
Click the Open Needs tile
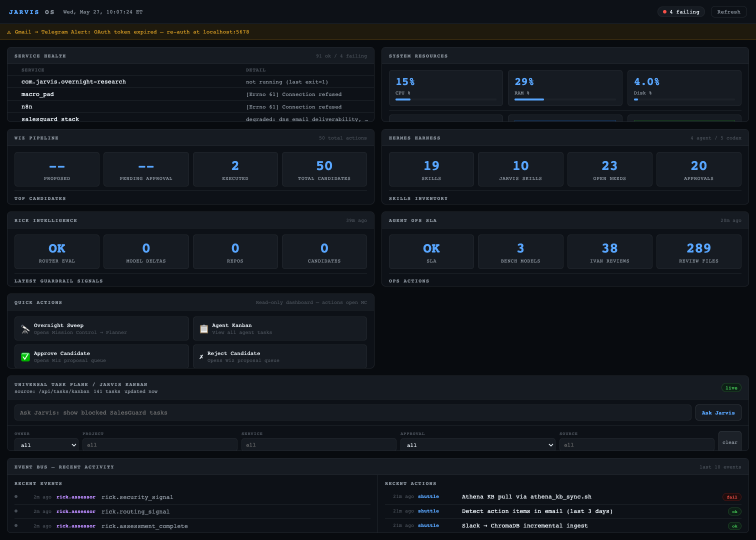(609, 169)
